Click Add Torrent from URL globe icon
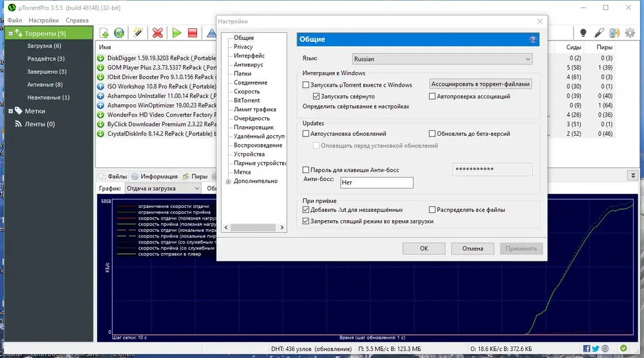This screenshot has width=644, height=358. click(119, 33)
